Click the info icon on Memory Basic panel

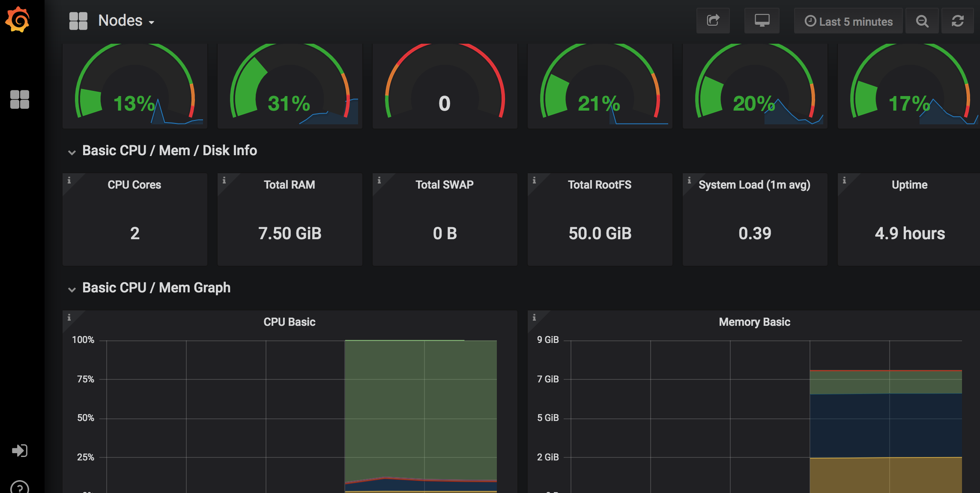coord(534,318)
